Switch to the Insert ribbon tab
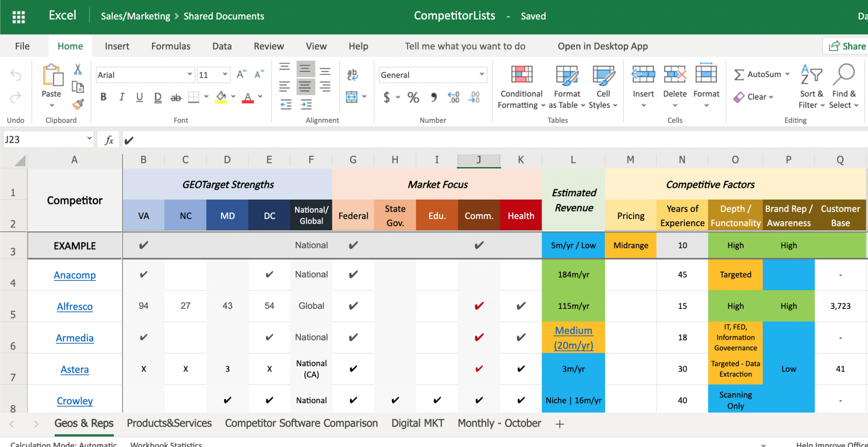Image resolution: width=868 pixels, height=447 pixels. (x=117, y=46)
